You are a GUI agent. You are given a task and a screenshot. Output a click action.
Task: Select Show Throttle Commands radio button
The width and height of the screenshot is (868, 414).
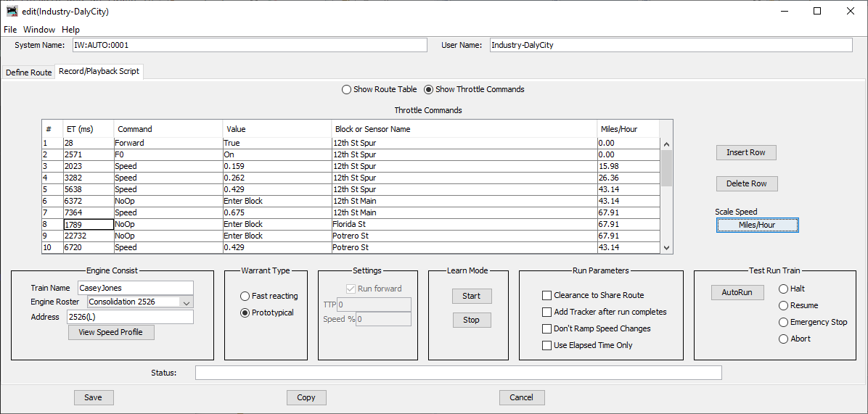(428, 89)
